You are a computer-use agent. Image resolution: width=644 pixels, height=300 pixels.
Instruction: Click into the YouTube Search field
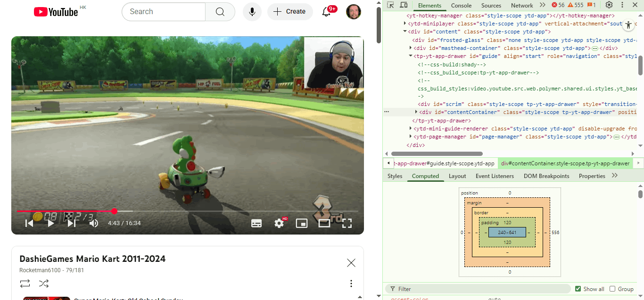pos(164,12)
